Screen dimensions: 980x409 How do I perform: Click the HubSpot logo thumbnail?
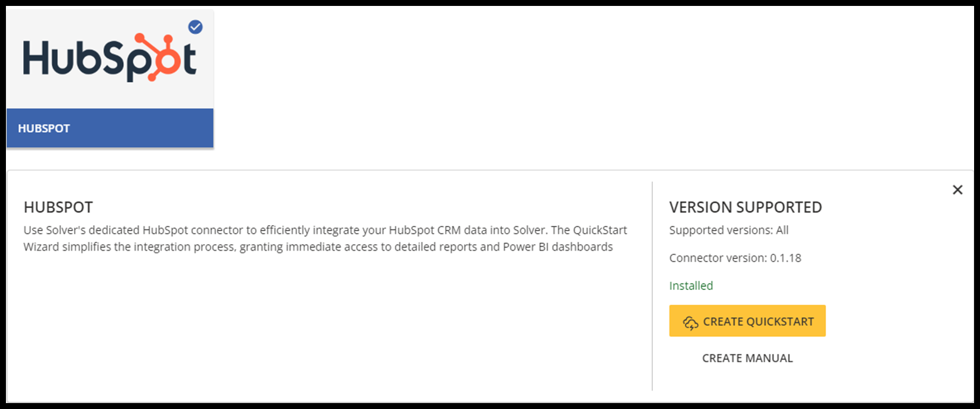pyautogui.click(x=110, y=59)
